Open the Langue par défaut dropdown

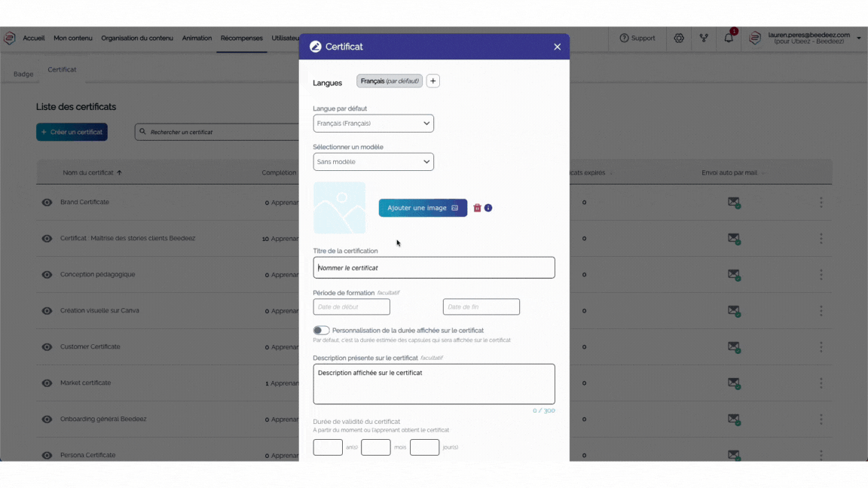(x=373, y=124)
